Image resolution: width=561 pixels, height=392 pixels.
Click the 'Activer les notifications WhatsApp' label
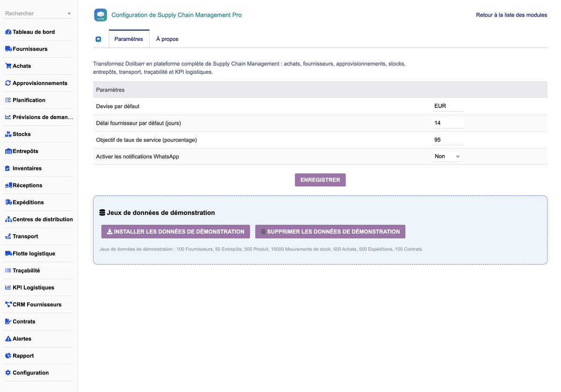coord(137,157)
